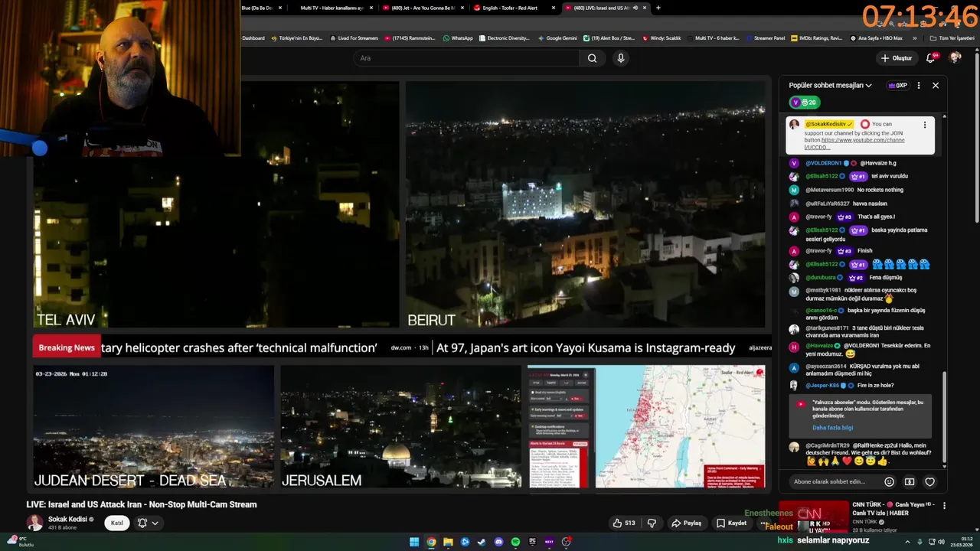Click the Daha fazla bilgi link
Screen dimensions: 980x551
coord(832,428)
